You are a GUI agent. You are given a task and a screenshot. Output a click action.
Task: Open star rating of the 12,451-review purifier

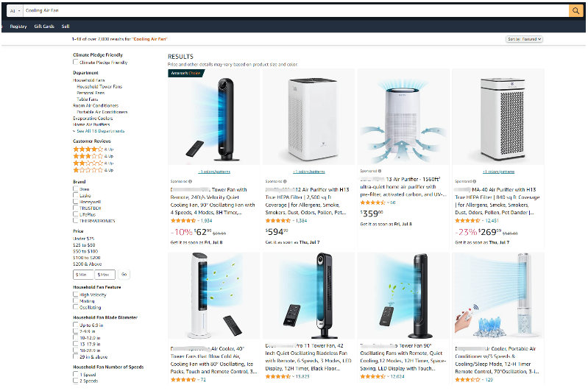(x=467, y=221)
